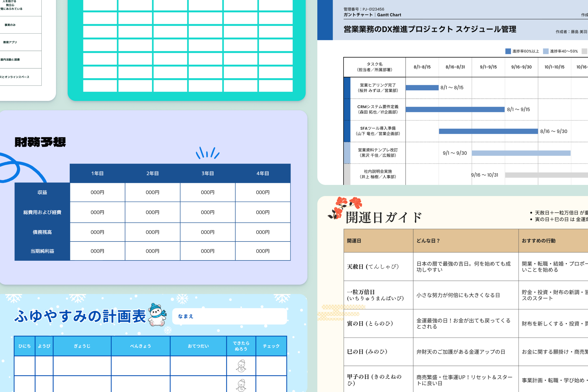The image size is (588, 392).
Task: Click the 9/16-9/30 period header
Action: tap(521, 67)
